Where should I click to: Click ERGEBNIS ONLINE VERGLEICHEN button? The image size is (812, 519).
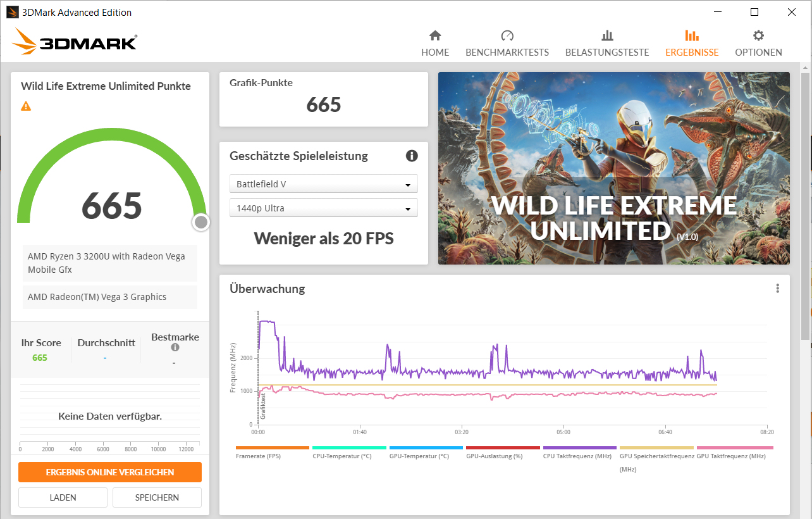tap(110, 472)
